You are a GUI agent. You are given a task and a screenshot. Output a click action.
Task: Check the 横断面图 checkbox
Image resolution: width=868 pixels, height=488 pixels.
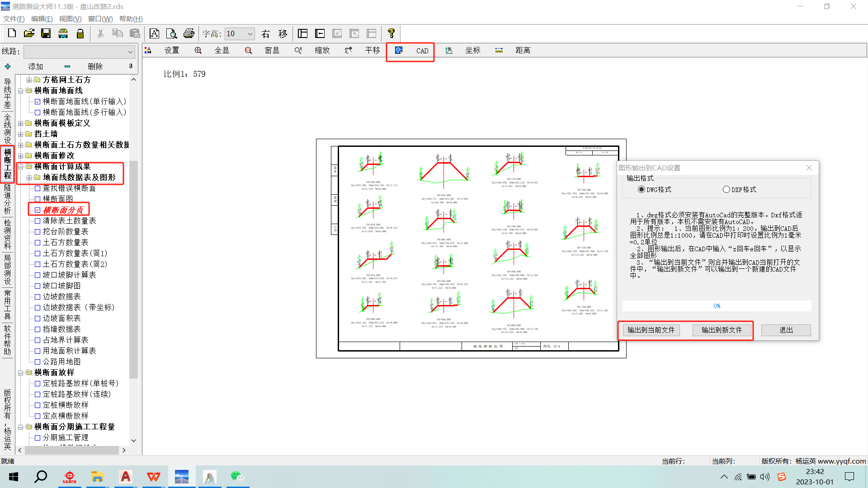click(38, 199)
